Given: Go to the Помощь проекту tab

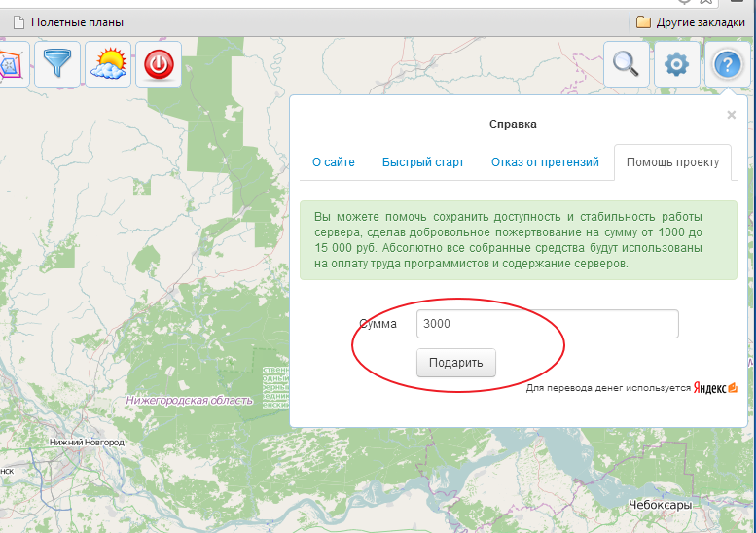Looking at the screenshot, I should (x=672, y=162).
